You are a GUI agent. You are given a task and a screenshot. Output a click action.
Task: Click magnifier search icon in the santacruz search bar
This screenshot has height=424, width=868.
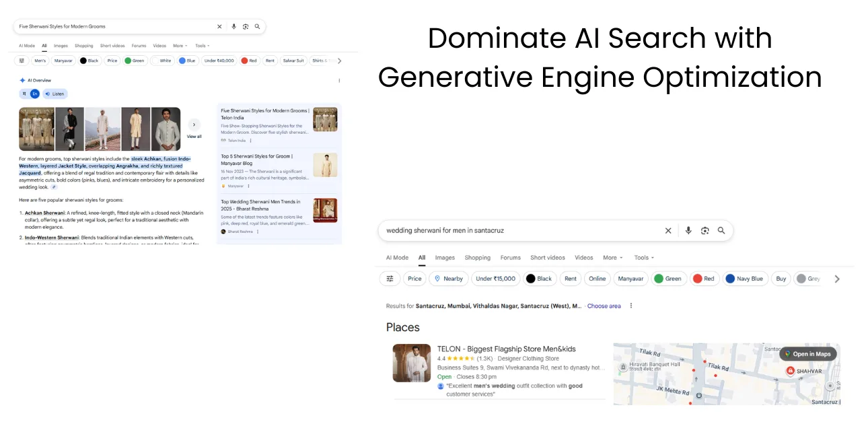click(721, 230)
